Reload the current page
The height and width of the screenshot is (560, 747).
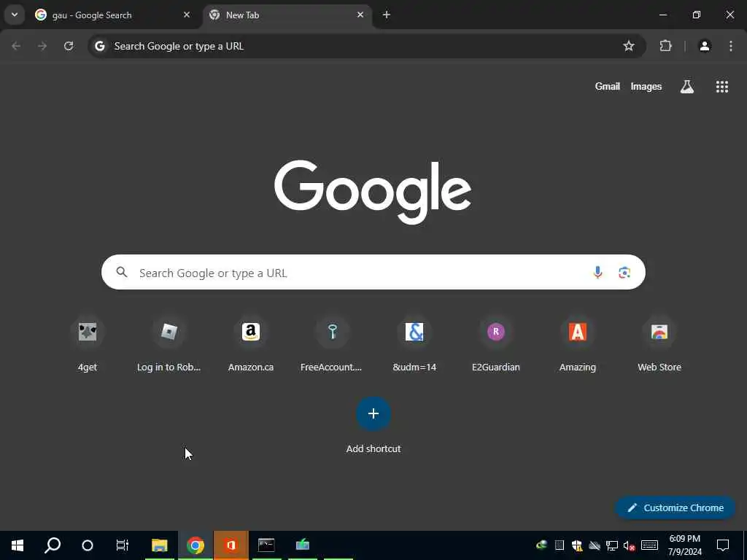coord(69,46)
